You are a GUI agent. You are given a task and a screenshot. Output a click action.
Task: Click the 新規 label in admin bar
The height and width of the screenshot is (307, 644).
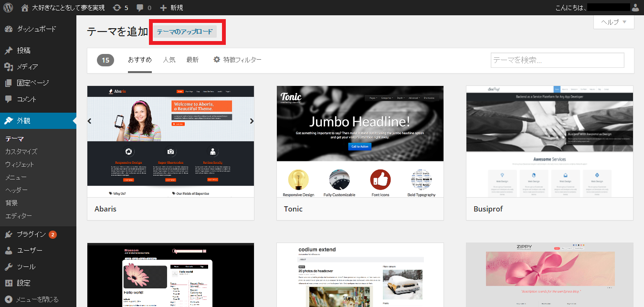tap(177, 8)
